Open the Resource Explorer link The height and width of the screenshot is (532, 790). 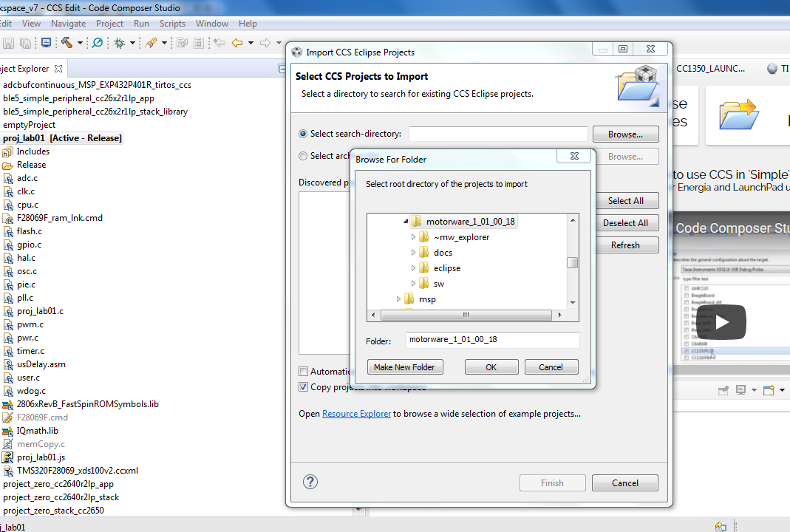click(x=356, y=414)
